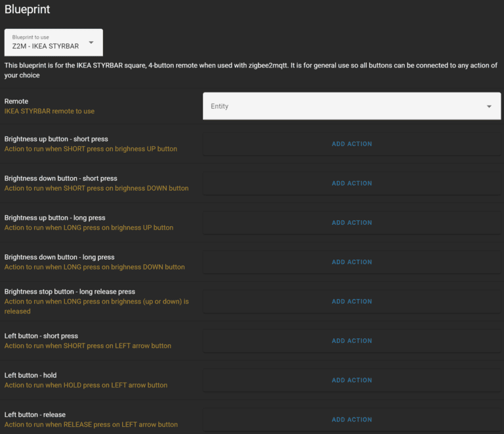The image size is (504, 434).
Task: Add action for Brightness down long press
Action: coord(352,262)
